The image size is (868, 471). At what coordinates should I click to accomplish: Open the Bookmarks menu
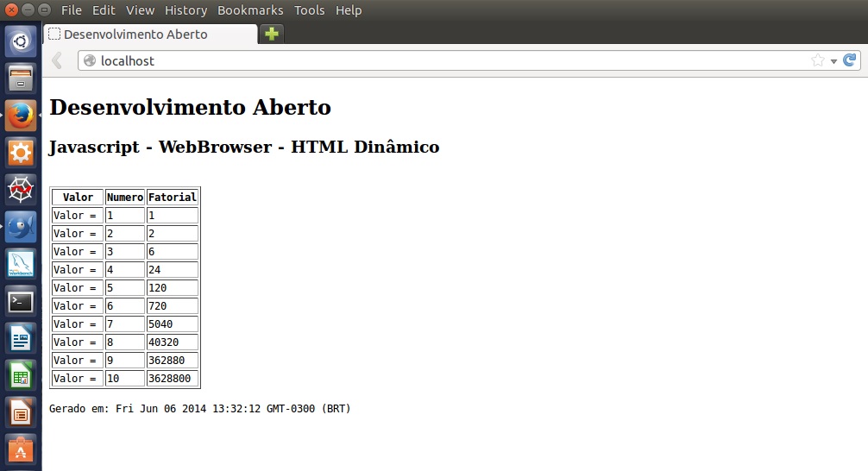(250, 10)
